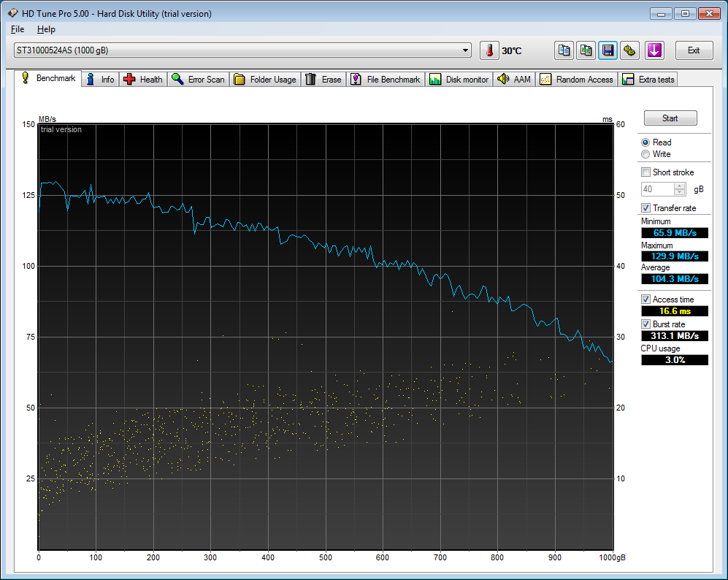Open the Erase tab

(x=323, y=80)
